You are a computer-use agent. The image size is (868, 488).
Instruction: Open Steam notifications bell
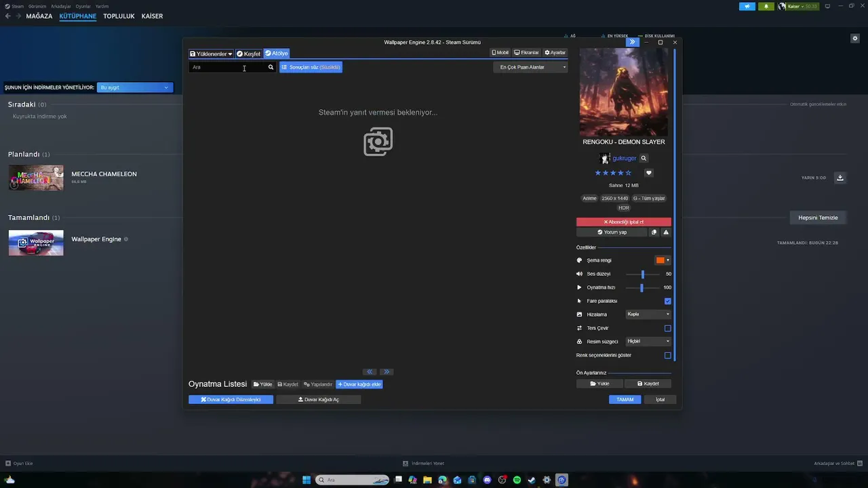tap(767, 6)
